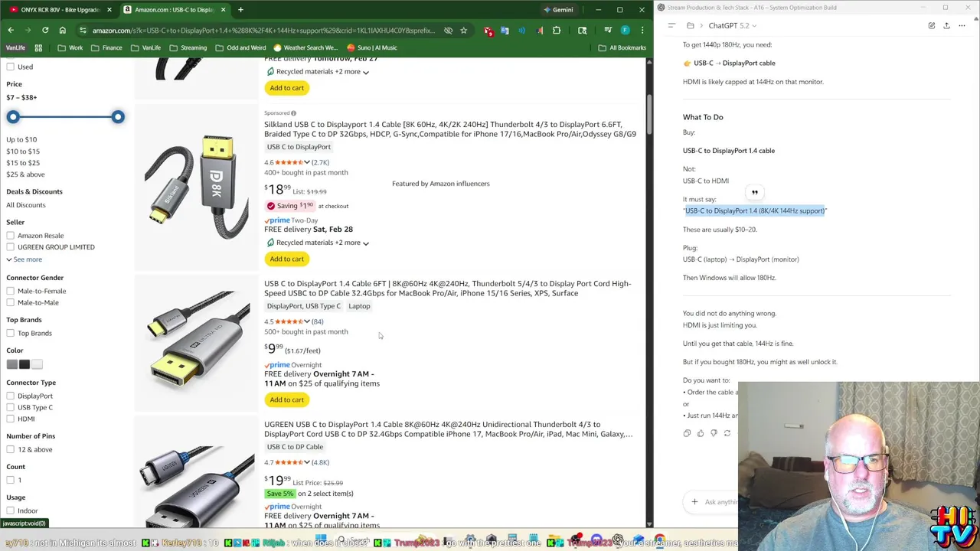
Task: Tick the Male-to-Female connector gender checkbox
Action: point(11,291)
